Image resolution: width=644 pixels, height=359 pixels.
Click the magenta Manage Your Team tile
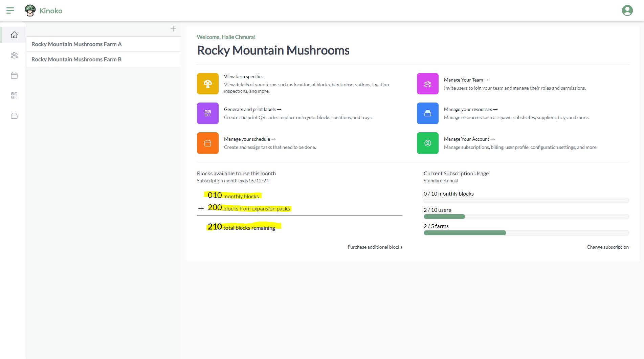point(427,84)
